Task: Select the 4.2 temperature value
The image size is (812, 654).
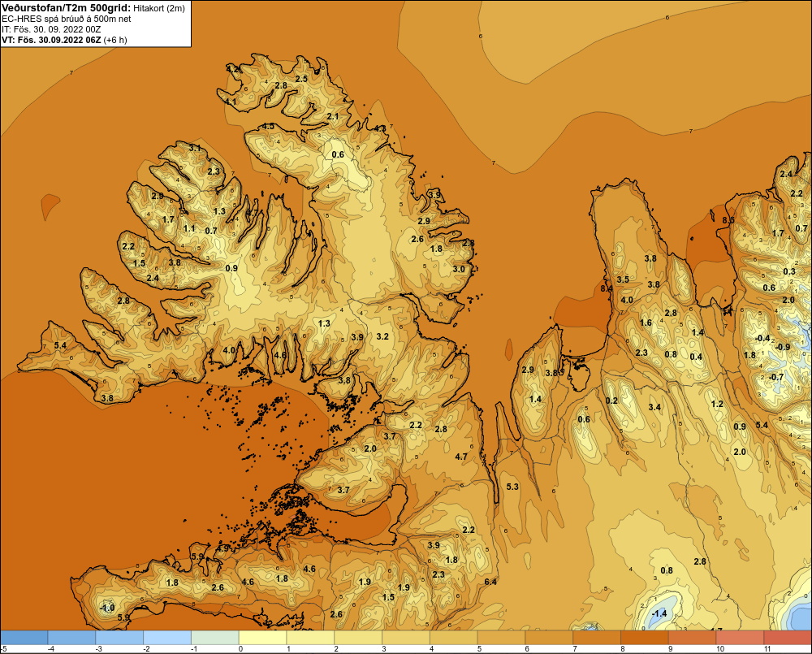Action: click(232, 69)
